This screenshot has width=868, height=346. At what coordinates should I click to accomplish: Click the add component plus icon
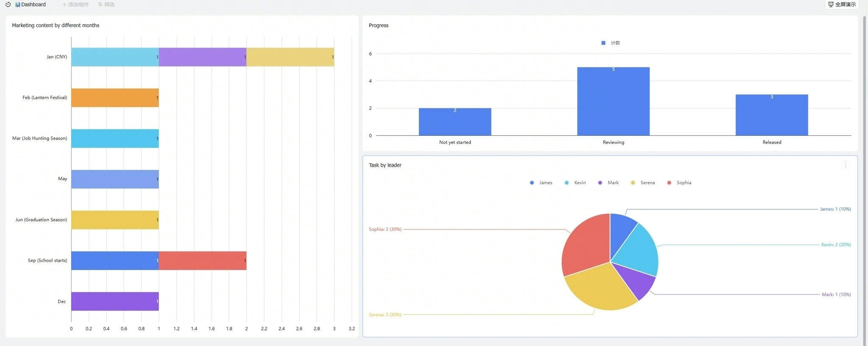pos(64,5)
